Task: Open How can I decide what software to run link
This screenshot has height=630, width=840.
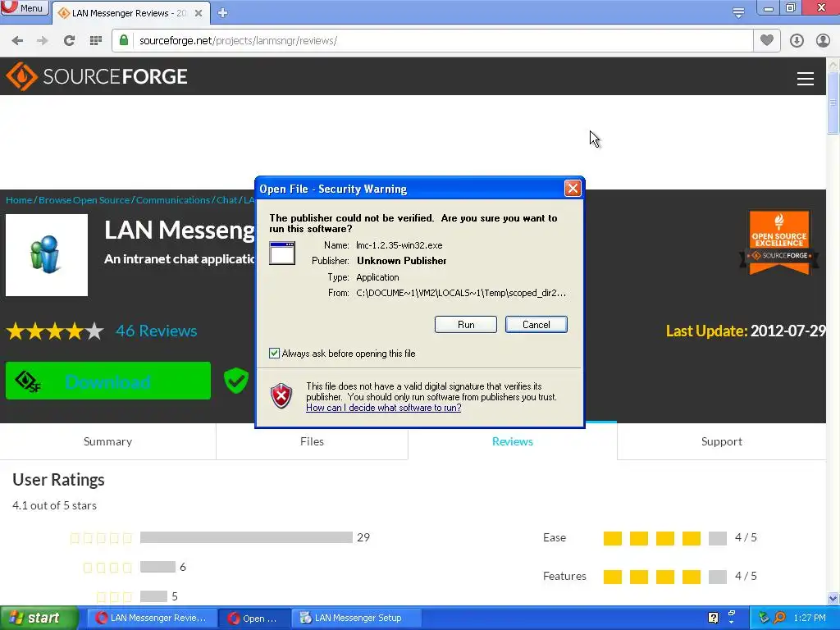Action: 384,408
